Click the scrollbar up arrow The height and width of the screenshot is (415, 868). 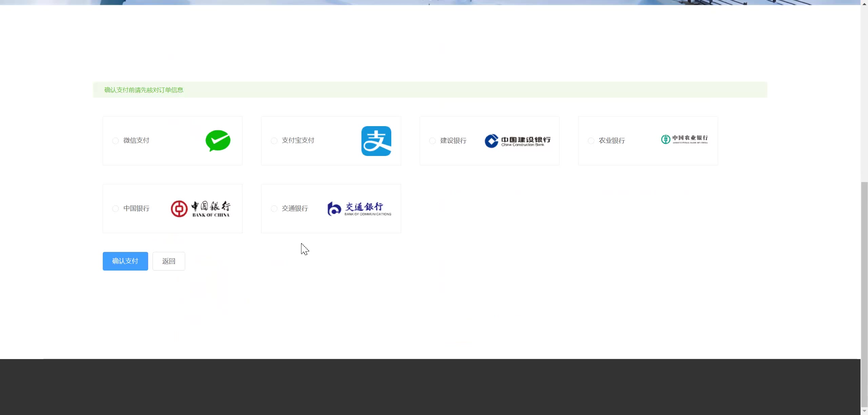click(864, 4)
